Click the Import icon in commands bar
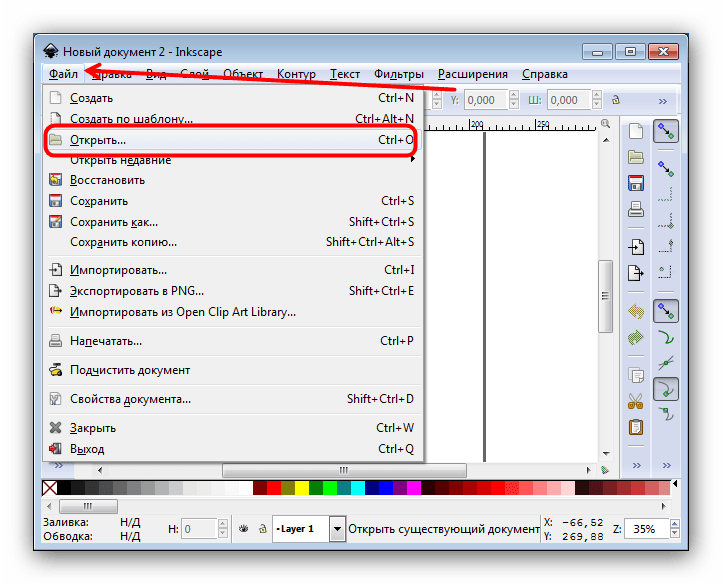Viewport: 722px width, 584px height. pos(636,247)
